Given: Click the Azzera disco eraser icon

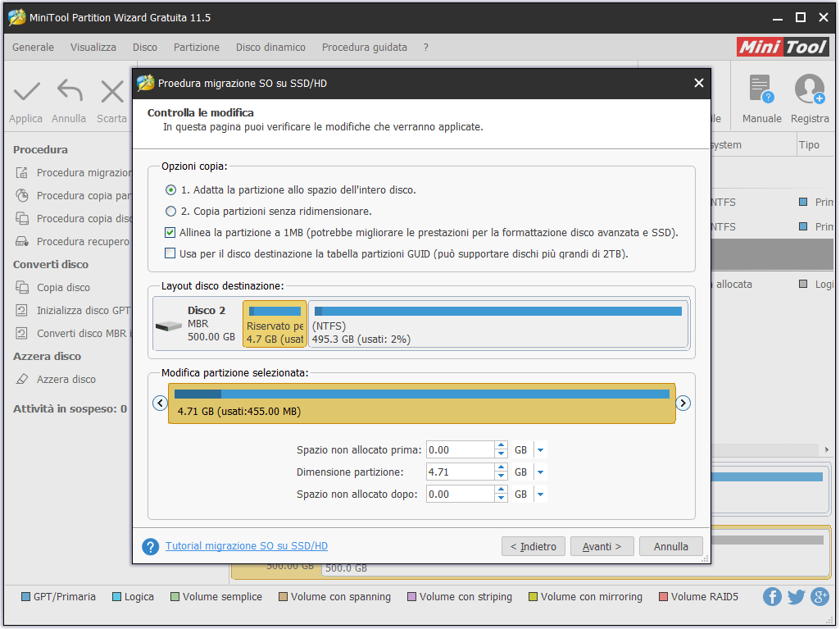Looking at the screenshot, I should (22, 380).
